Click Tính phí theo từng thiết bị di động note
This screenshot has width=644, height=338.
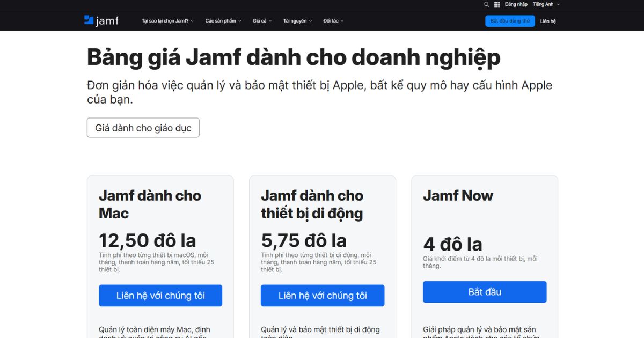pos(319,262)
